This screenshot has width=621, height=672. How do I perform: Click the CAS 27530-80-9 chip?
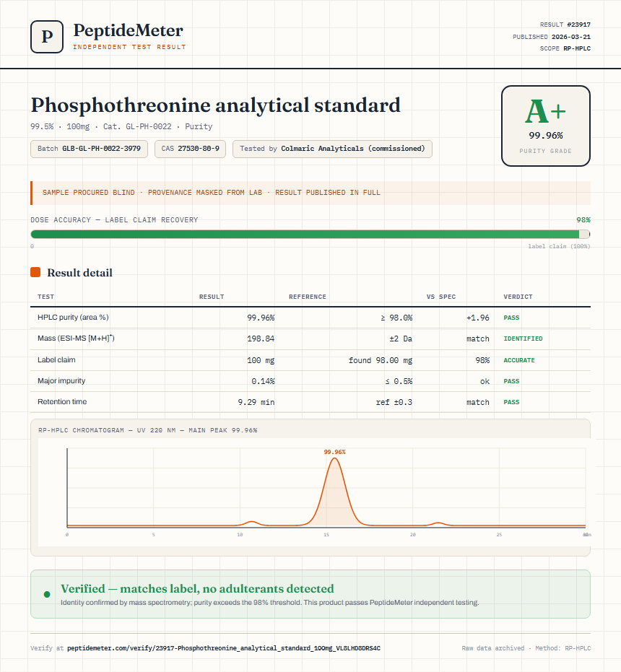coord(190,149)
